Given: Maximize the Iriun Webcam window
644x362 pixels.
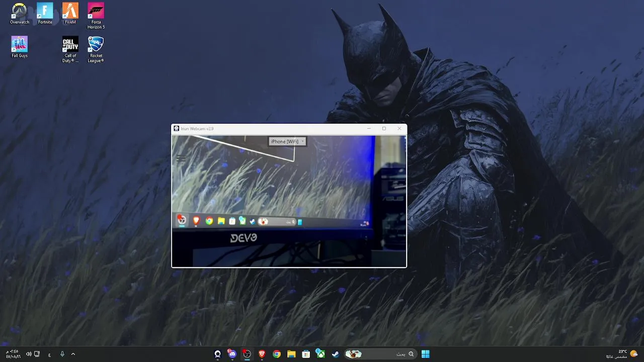Looking at the screenshot, I should 384,128.
